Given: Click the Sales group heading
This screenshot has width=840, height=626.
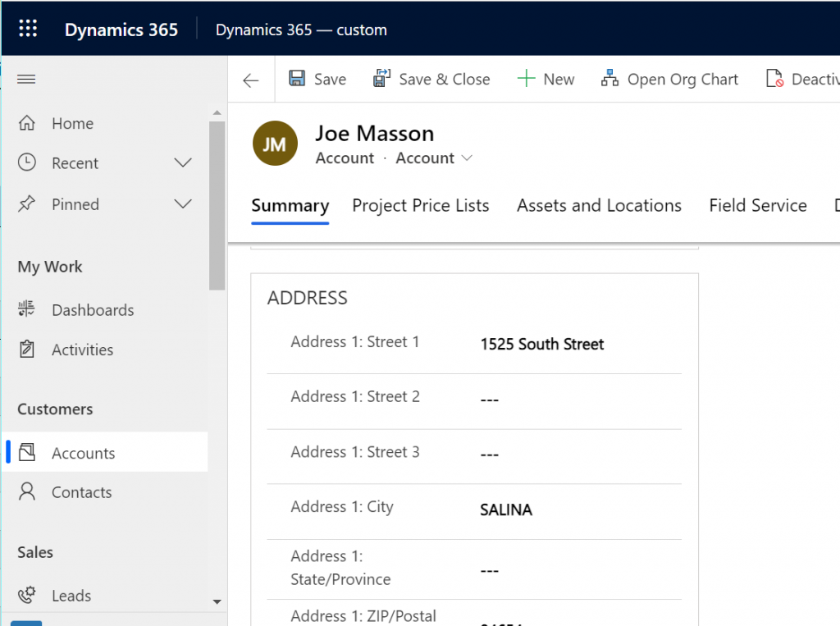Looking at the screenshot, I should coord(35,552).
